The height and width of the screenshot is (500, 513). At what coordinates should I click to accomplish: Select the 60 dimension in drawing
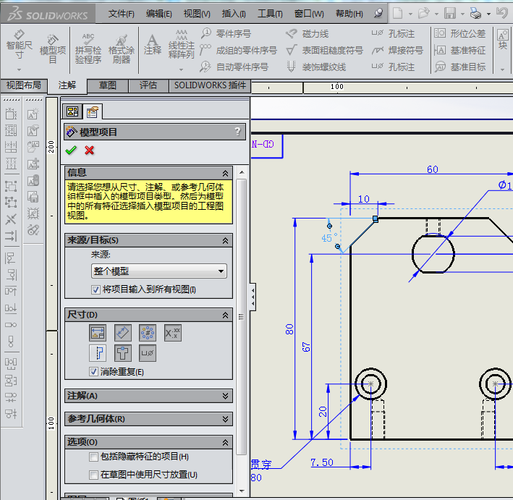point(432,169)
